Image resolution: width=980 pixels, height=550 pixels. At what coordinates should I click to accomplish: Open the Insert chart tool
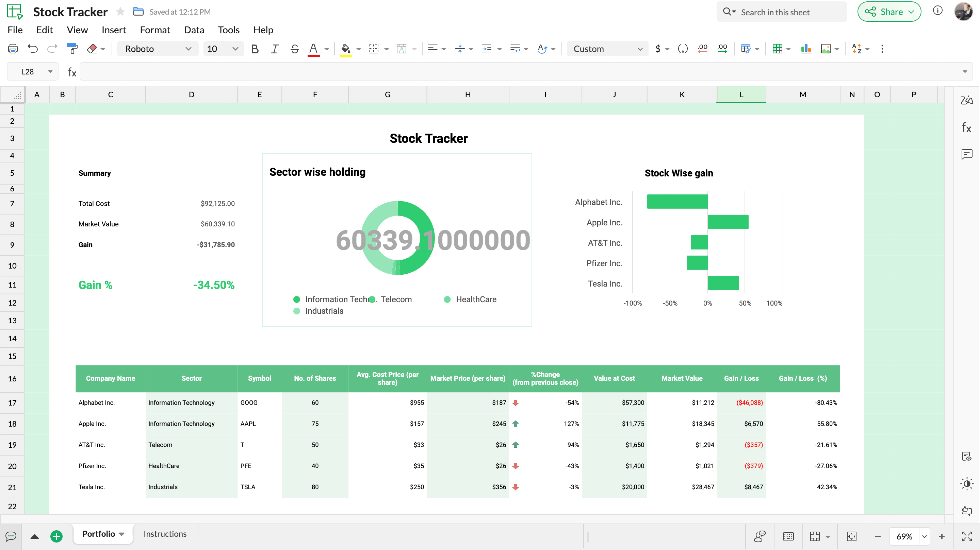(806, 49)
